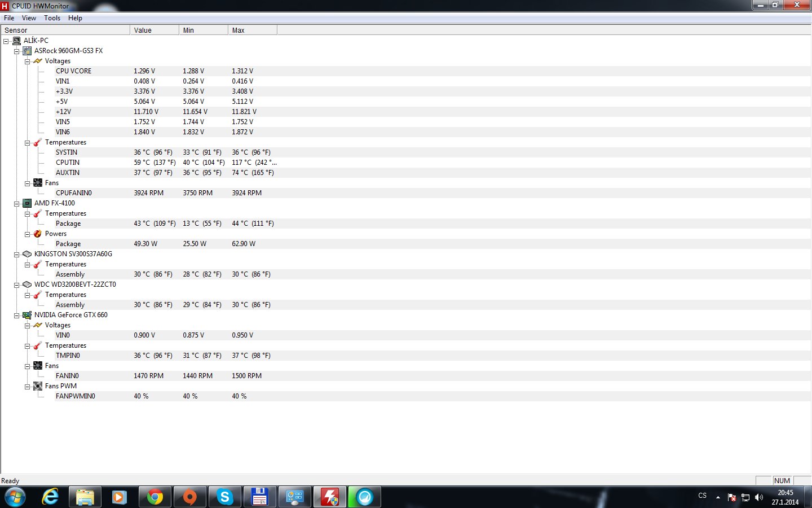Click the Max column header
812x508 pixels.
253,30
